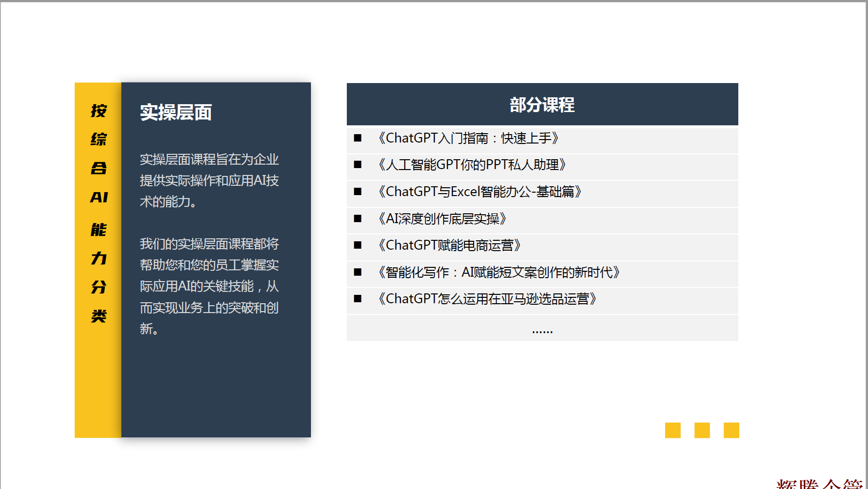Select the yellow 按综合AI能力分类 vertical banner
Screen dimensions: 868x489
(x=98, y=260)
